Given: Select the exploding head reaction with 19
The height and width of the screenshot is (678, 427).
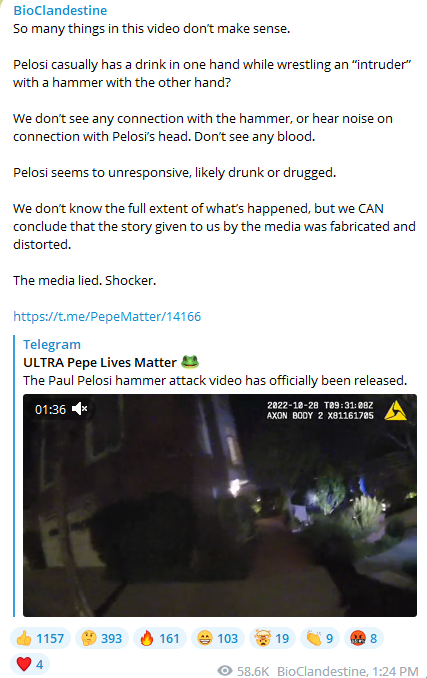Looking at the screenshot, I should [x=272, y=638].
